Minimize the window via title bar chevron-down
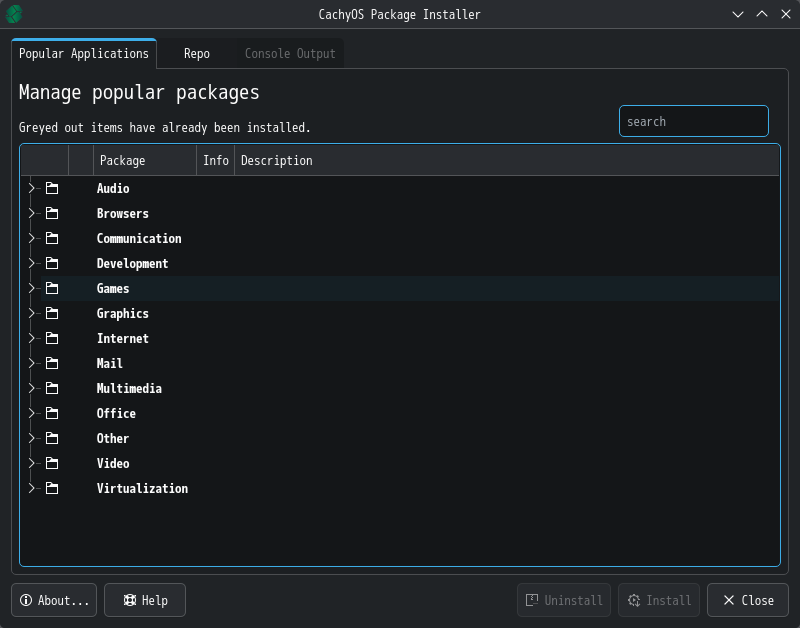The height and width of the screenshot is (628, 800). click(738, 14)
